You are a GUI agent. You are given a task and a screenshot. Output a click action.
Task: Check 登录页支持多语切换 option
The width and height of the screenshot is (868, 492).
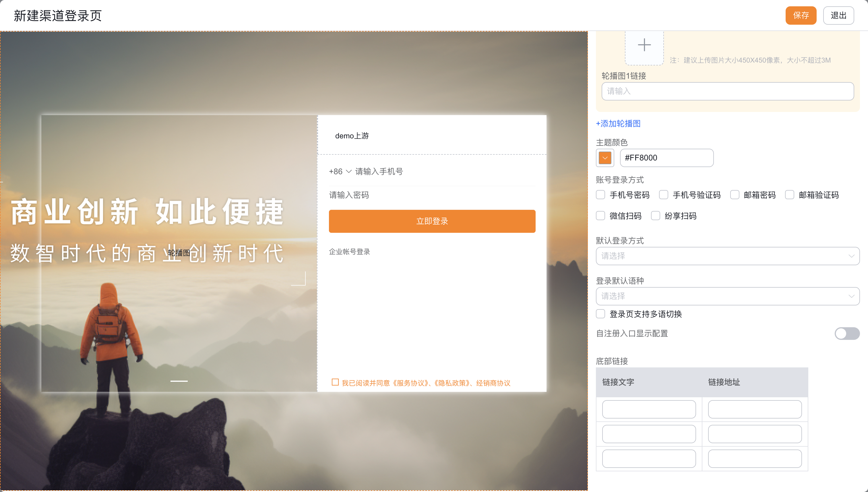600,313
